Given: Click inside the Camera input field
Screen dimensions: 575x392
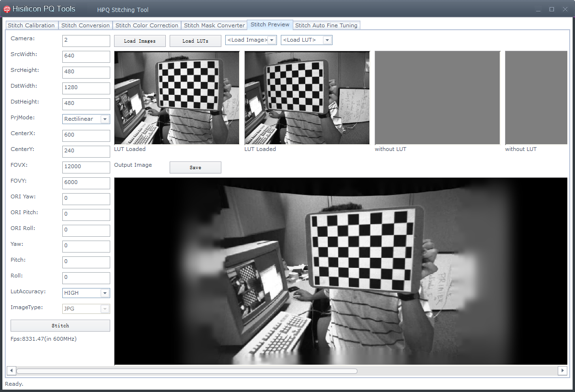Looking at the screenshot, I should click(86, 41).
